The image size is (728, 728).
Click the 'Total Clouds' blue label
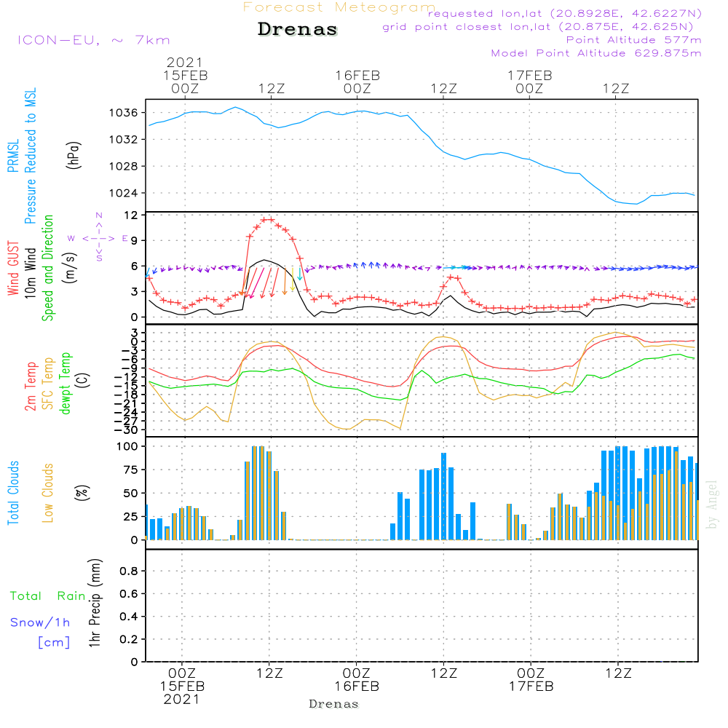pyautogui.click(x=13, y=493)
